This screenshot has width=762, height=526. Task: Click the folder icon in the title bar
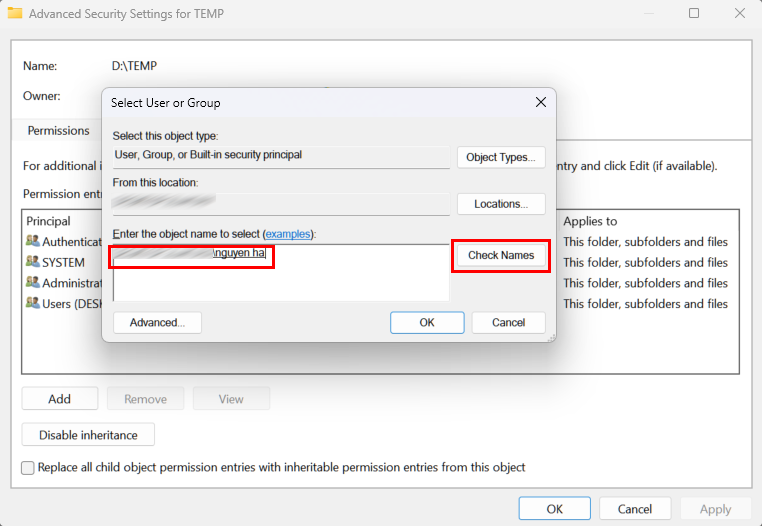(15, 15)
